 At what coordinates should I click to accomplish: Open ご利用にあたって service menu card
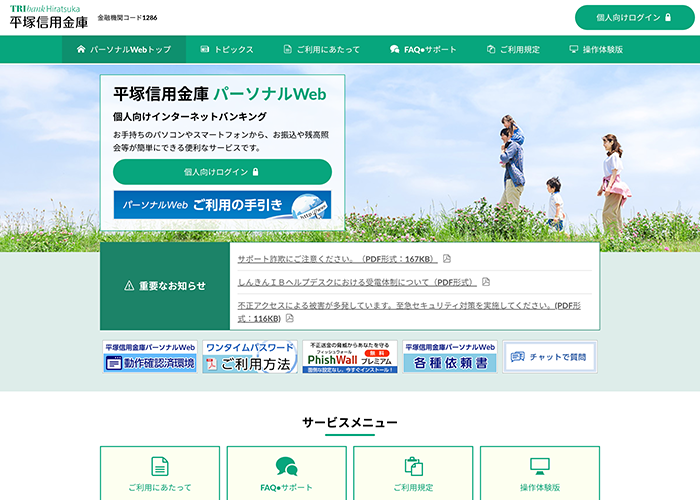[160, 473]
